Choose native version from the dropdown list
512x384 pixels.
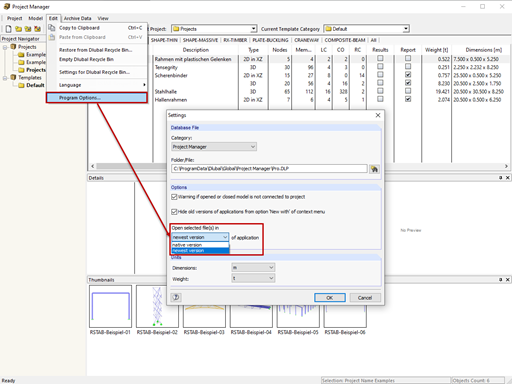(200, 245)
